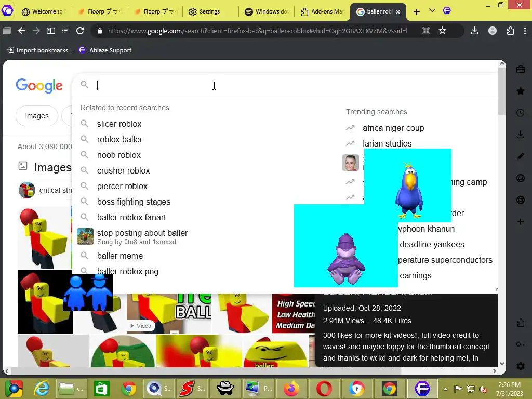Click the Google logo
This screenshot has width=532, height=399.
tap(39, 86)
